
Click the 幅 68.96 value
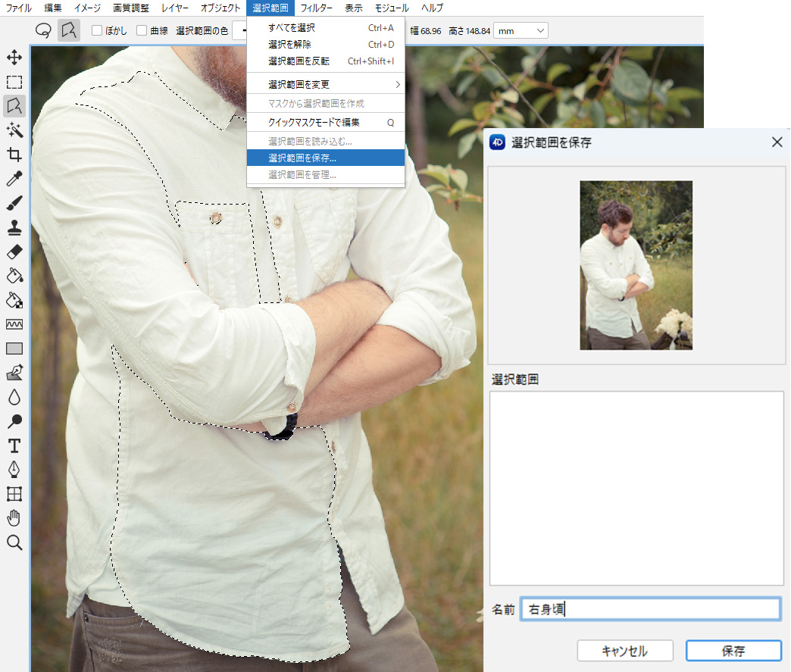point(425,31)
